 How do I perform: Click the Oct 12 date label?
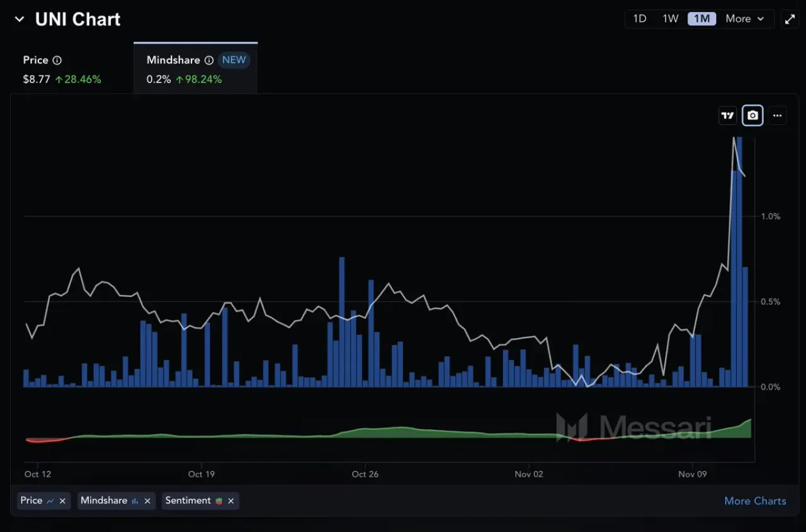coord(38,474)
